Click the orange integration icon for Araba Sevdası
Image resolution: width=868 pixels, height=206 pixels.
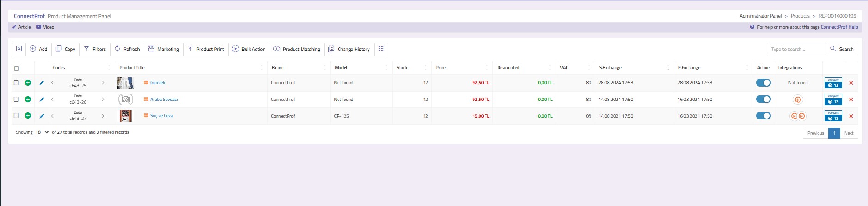798,100
